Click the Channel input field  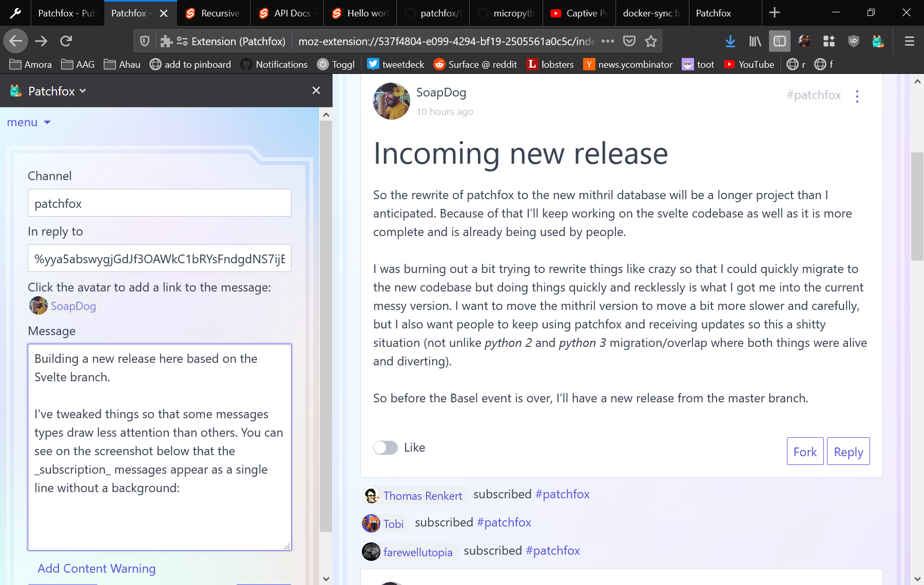pyautogui.click(x=160, y=203)
